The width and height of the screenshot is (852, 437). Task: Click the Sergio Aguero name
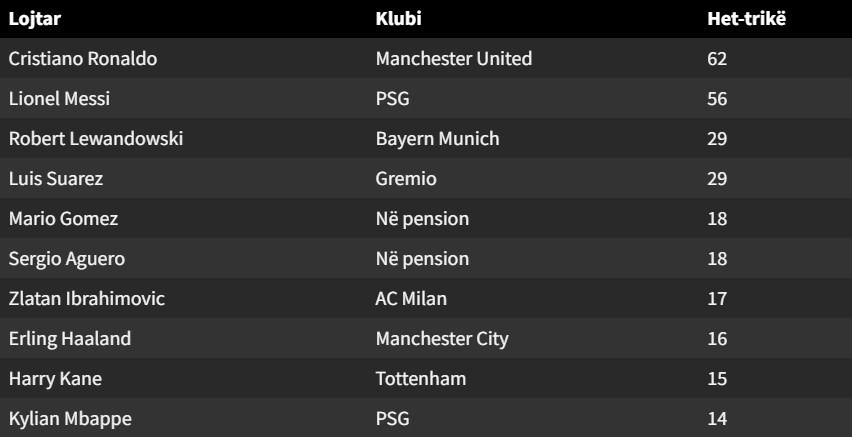click(x=67, y=259)
